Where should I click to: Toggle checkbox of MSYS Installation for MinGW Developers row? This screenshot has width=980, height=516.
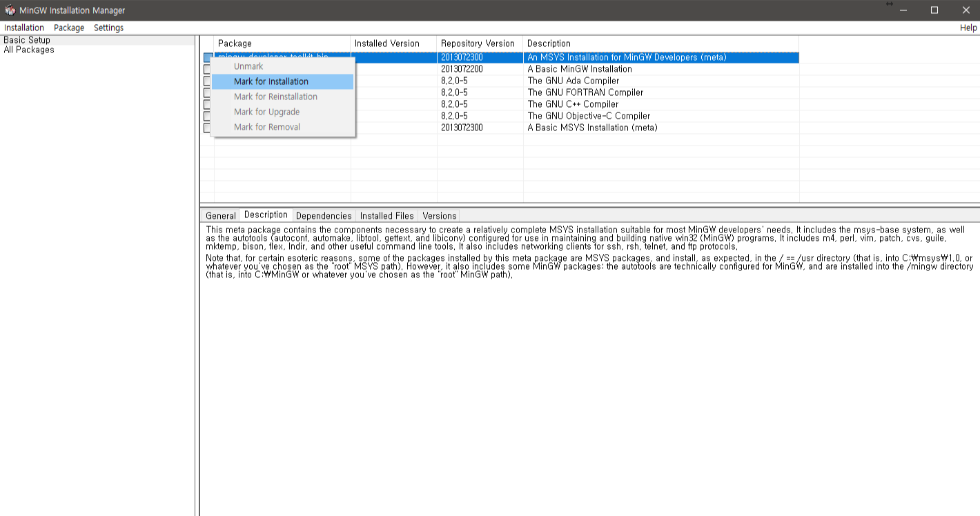(x=207, y=57)
